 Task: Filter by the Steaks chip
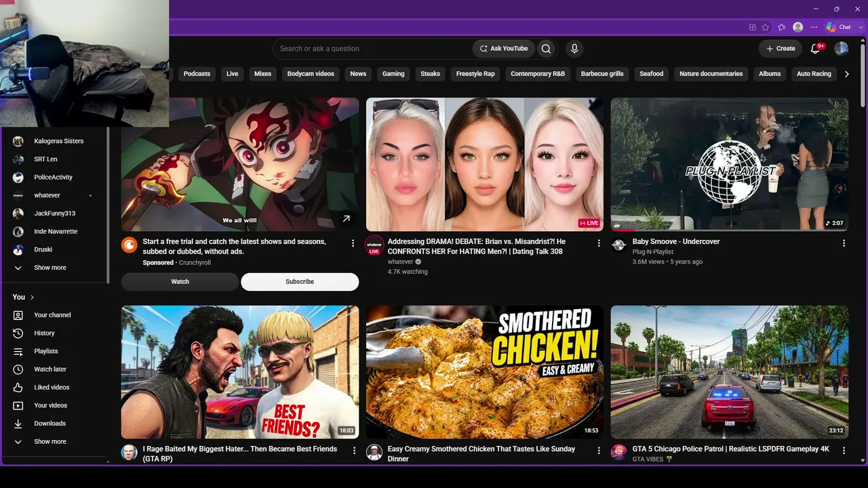coord(431,74)
